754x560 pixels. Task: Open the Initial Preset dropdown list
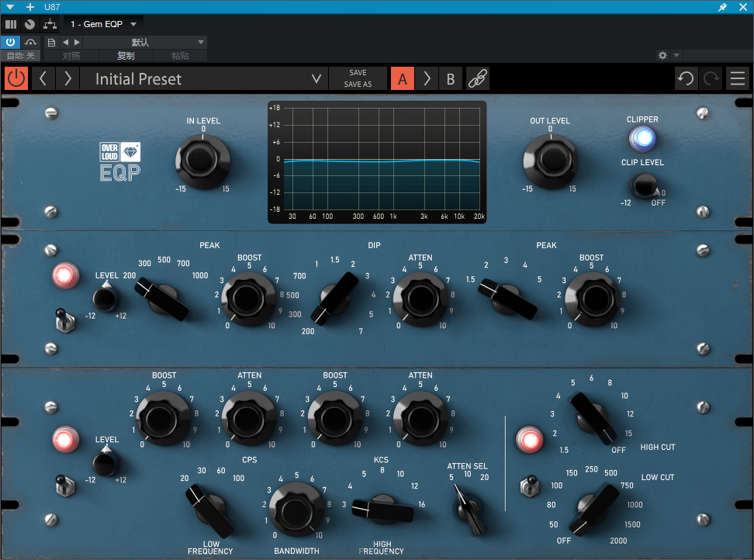tap(204, 78)
